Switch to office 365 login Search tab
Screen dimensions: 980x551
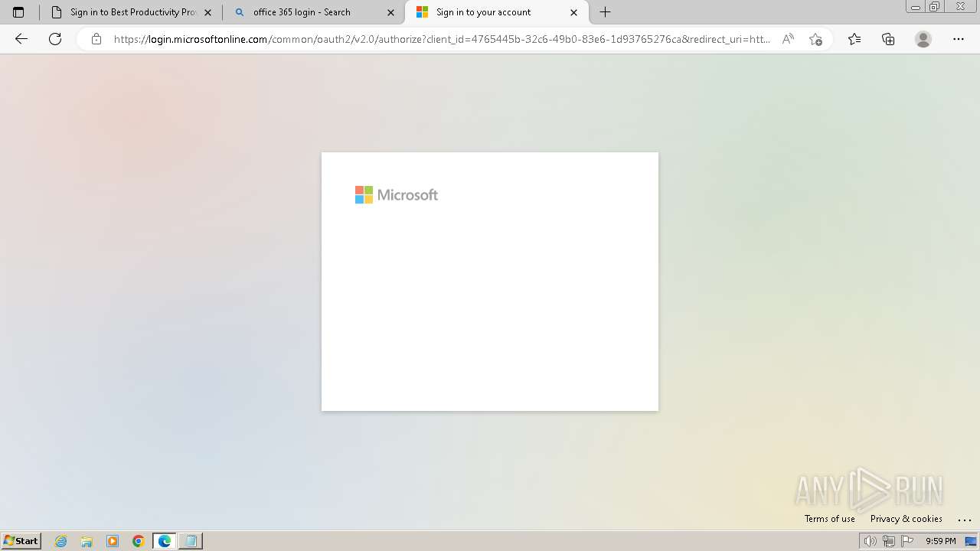(312, 12)
